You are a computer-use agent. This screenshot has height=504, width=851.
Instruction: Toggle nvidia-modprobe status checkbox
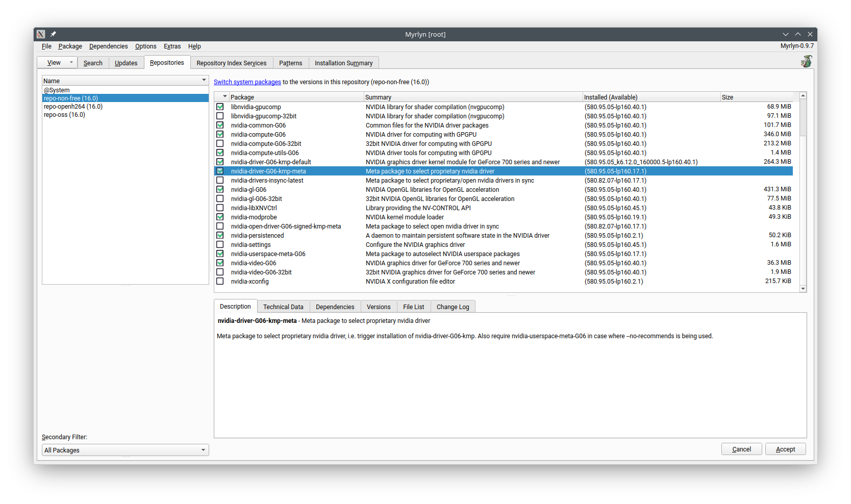220,217
